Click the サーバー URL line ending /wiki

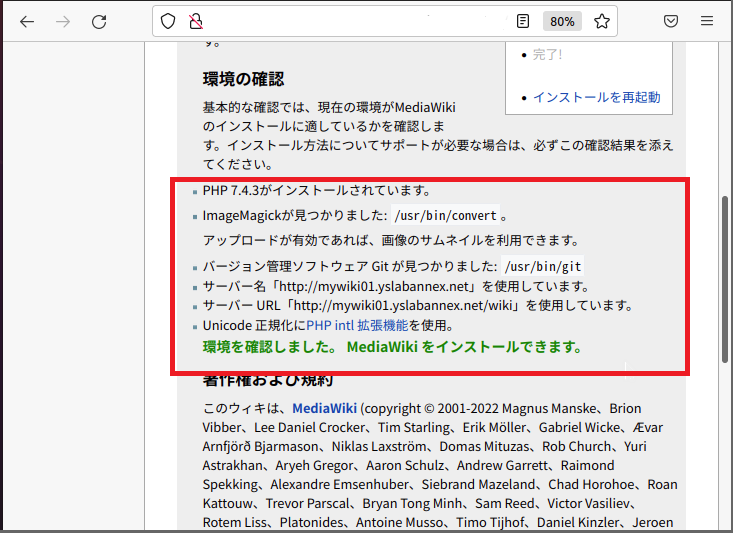pyautogui.click(x=418, y=306)
